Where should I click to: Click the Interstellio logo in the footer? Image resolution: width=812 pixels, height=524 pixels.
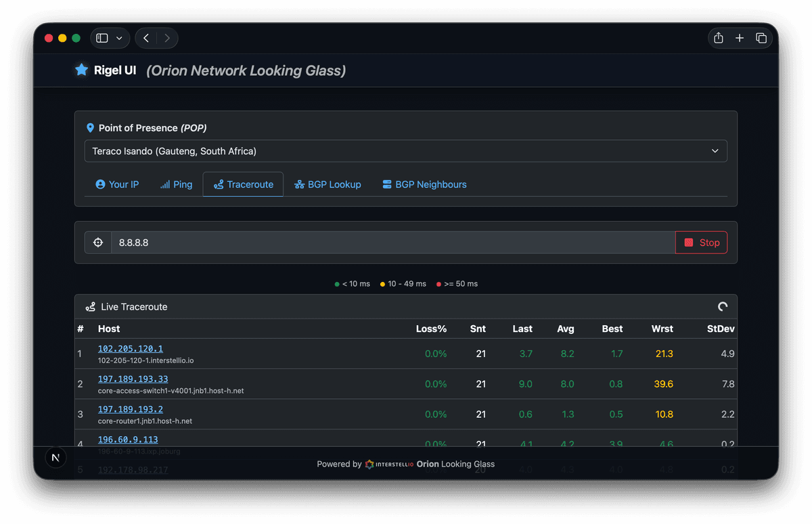click(369, 465)
